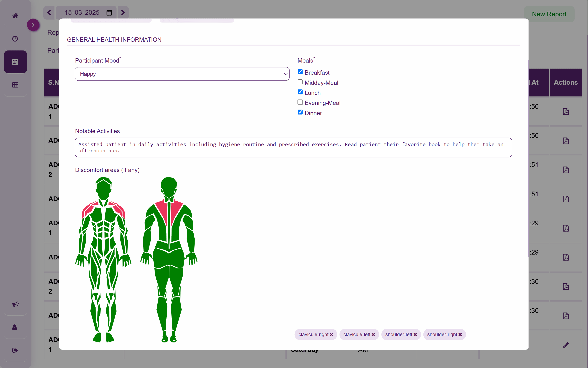This screenshot has width=588, height=368.
Task: Click the Breakfast label text
Action: pyautogui.click(x=317, y=73)
